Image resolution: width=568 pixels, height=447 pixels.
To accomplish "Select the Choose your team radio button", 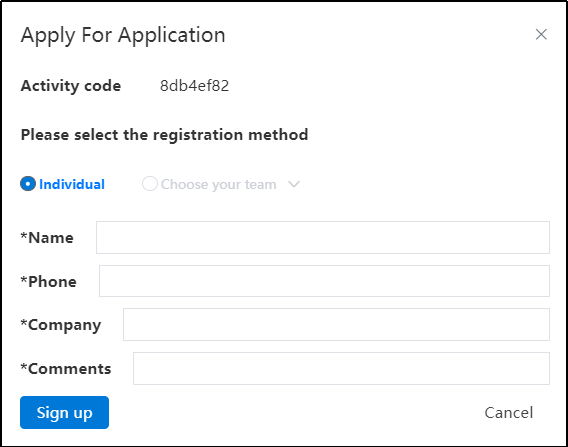I will (x=150, y=184).
